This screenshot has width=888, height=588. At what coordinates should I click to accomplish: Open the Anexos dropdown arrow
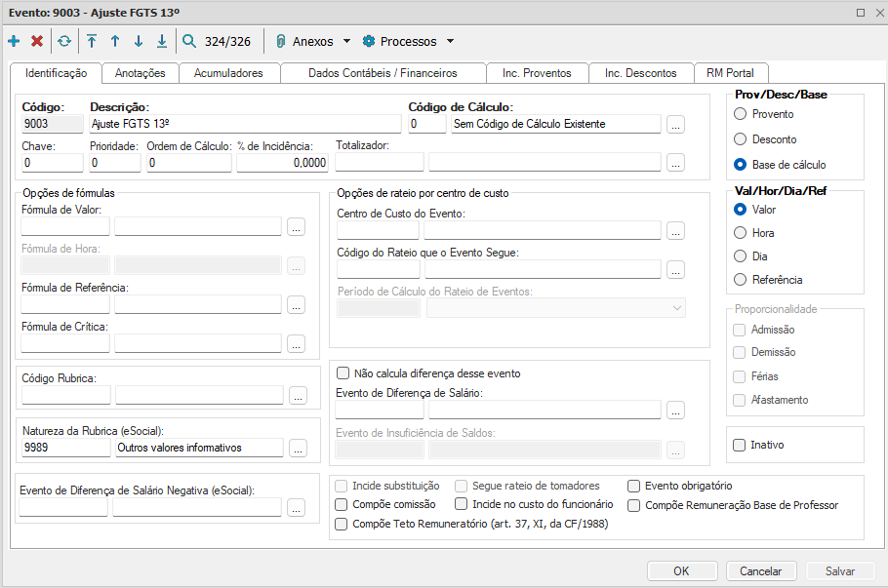(x=346, y=42)
